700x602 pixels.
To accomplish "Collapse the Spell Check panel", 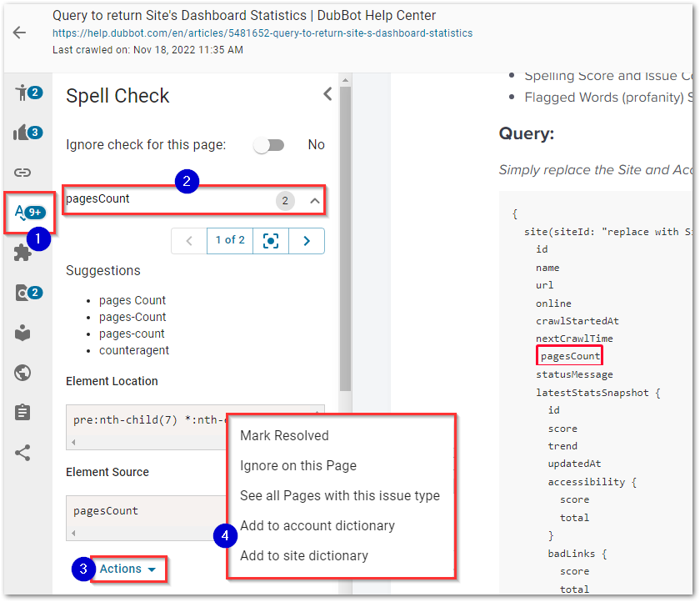I will 327,94.
